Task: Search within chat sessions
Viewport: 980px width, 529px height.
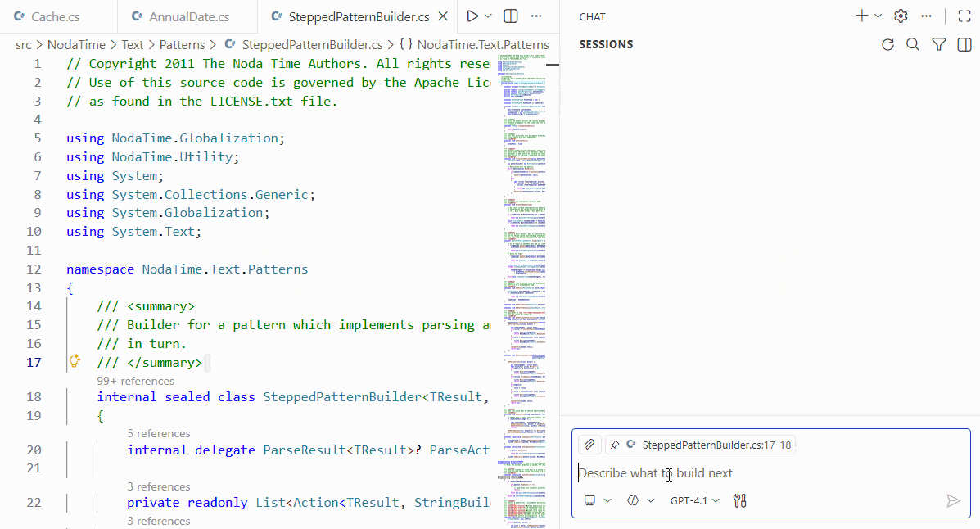Action: click(913, 45)
